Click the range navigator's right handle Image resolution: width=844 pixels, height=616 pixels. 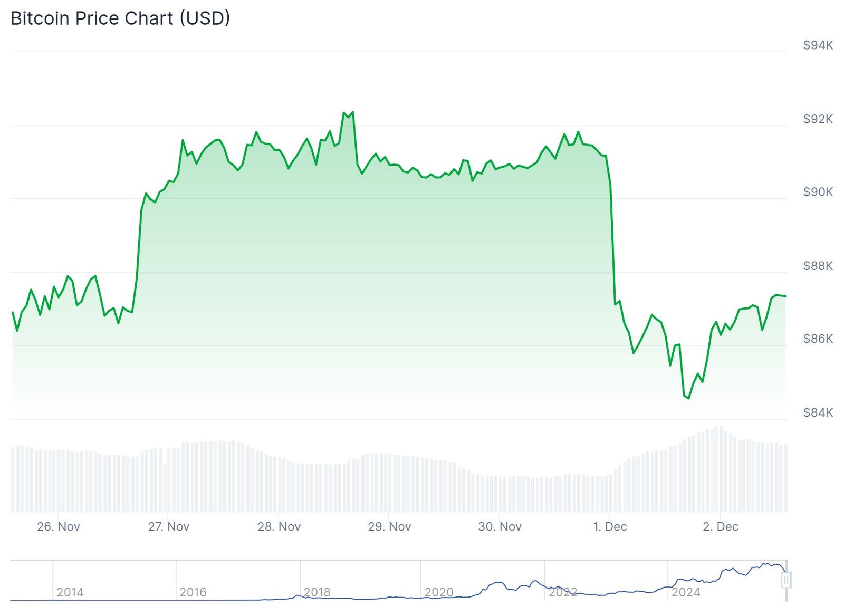coord(786,580)
